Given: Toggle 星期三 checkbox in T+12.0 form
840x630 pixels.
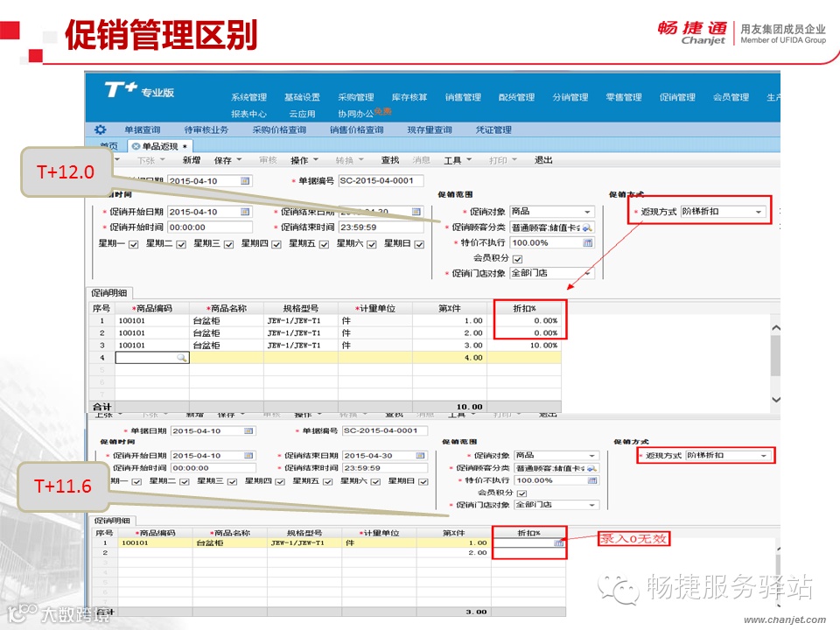Looking at the screenshot, I should (x=228, y=244).
